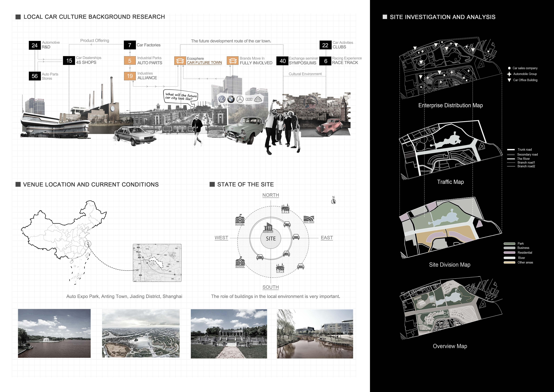554x392 pixels.
Task: Click the underlined EAST direction label
Action: (327, 238)
